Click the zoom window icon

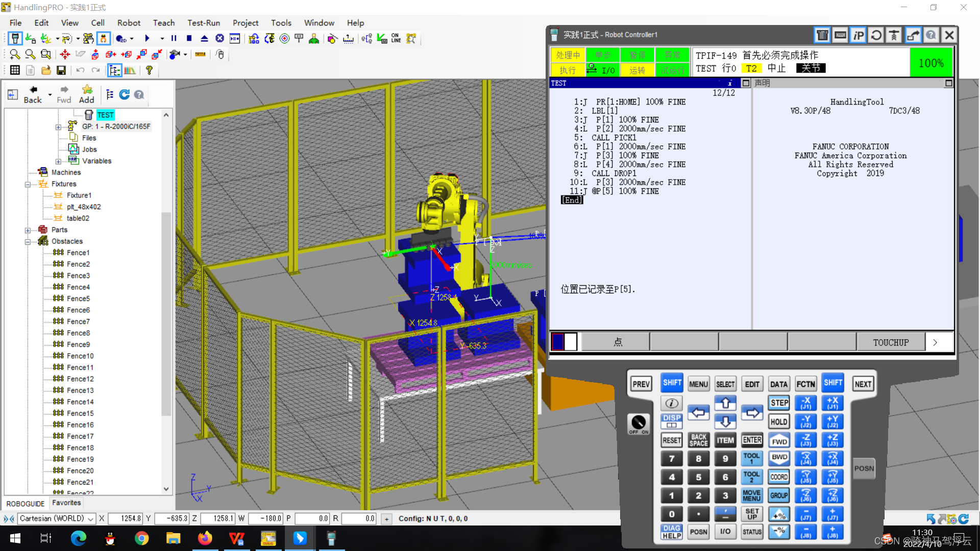(x=46, y=54)
